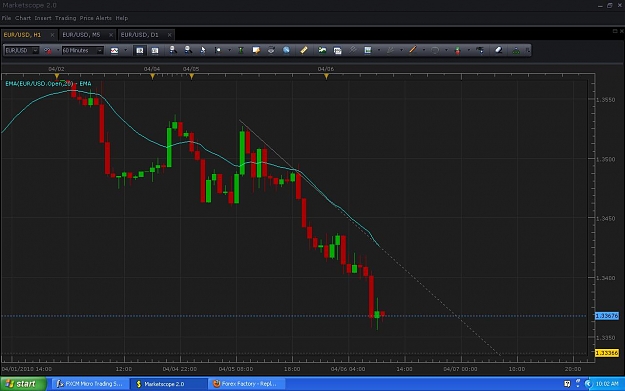Click the chart type line-graph icon
The image size is (625, 391).
point(114,51)
